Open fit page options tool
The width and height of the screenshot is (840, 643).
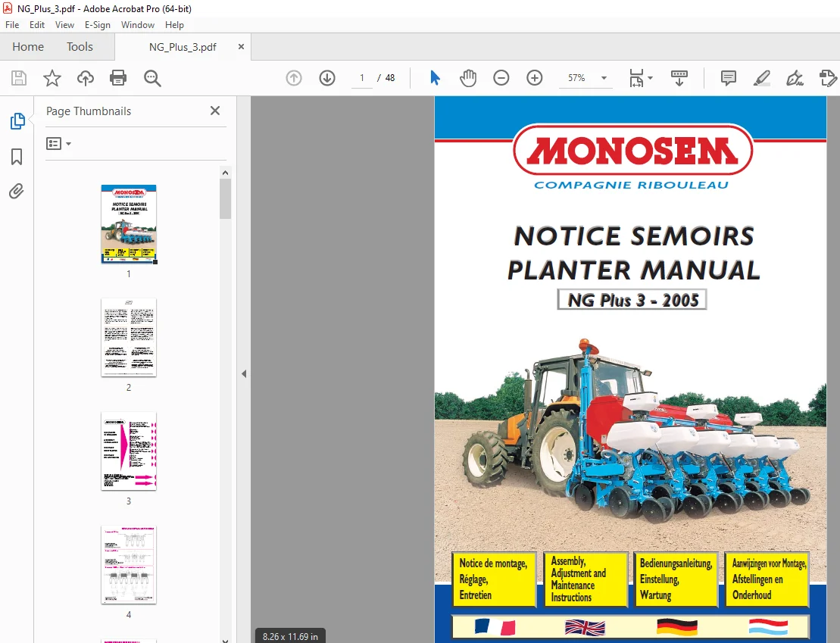coord(636,78)
